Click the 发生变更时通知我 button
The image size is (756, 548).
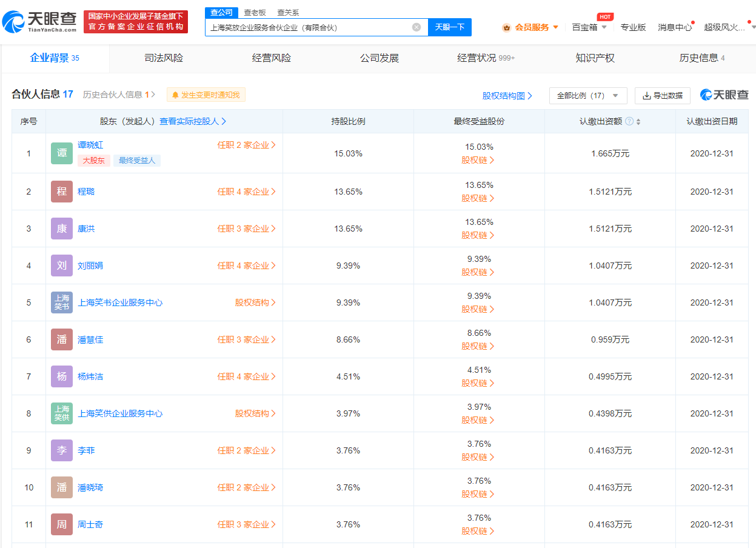[x=206, y=95]
